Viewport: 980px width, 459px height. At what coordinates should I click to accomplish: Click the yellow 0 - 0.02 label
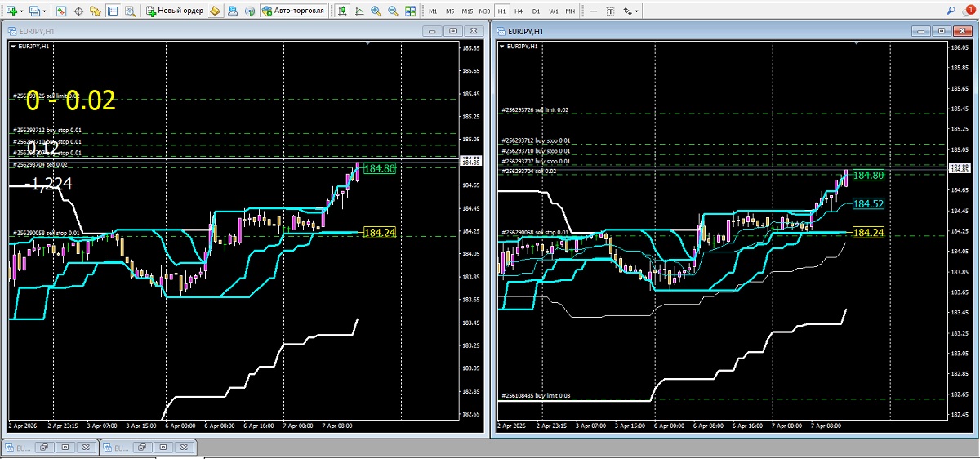(x=70, y=101)
